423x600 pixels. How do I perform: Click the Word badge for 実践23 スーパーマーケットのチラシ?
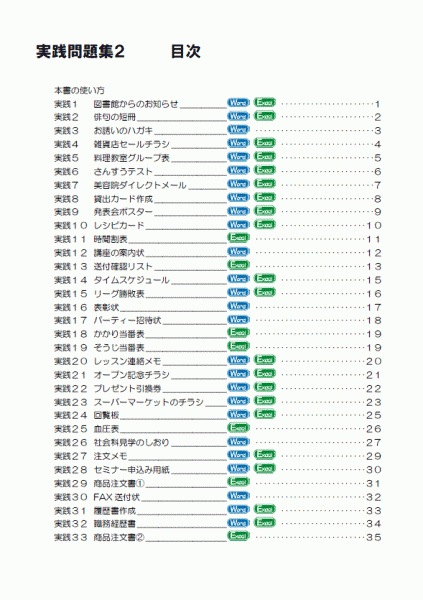tap(238, 401)
